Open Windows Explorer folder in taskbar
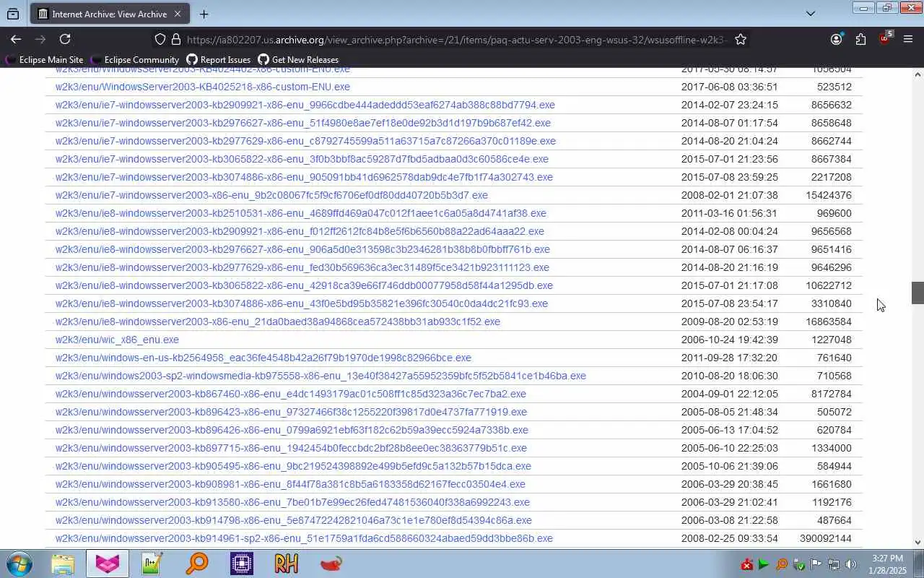The image size is (924, 578). [x=63, y=564]
